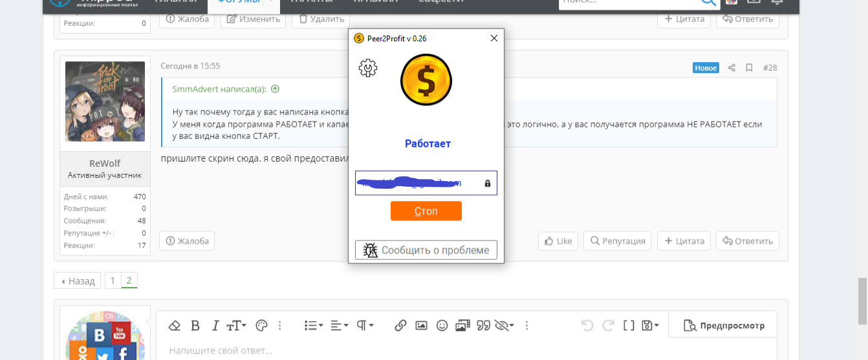Screen dimensions: 868x360
Task: Click the share icon on post #28
Action: (x=732, y=67)
